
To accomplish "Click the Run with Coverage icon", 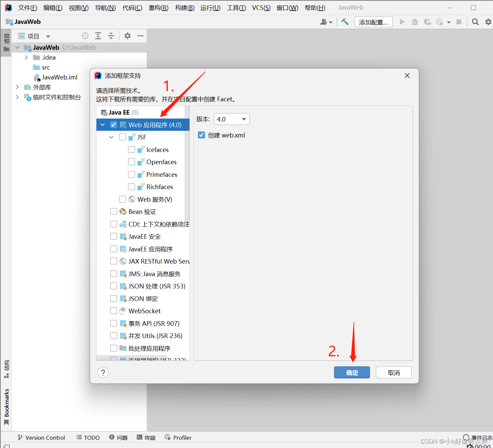I will point(427,22).
